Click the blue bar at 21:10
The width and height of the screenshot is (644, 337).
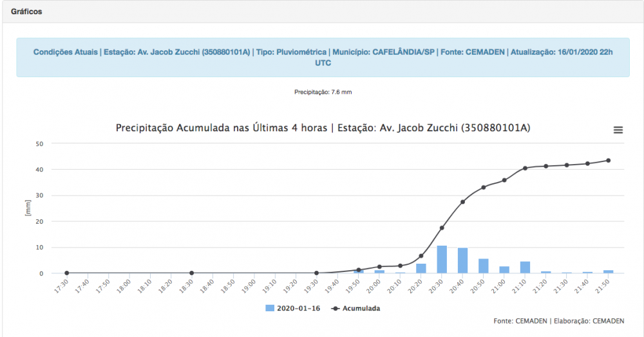coord(525,267)
